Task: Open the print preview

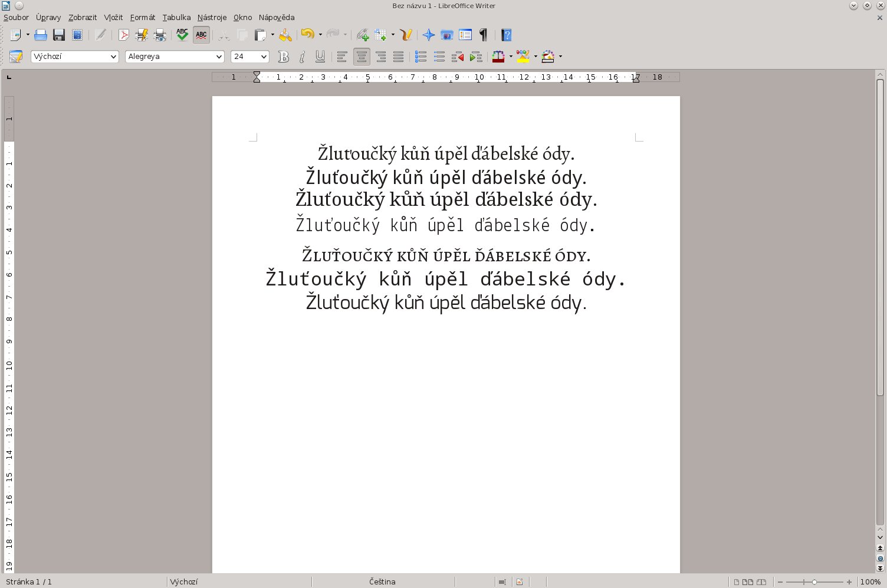Action: click(160, 35)
